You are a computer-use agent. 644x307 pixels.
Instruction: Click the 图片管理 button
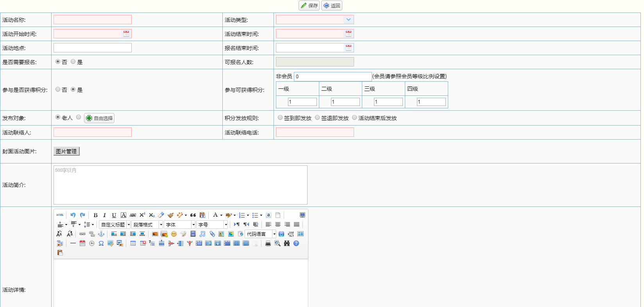click(66, 151)
